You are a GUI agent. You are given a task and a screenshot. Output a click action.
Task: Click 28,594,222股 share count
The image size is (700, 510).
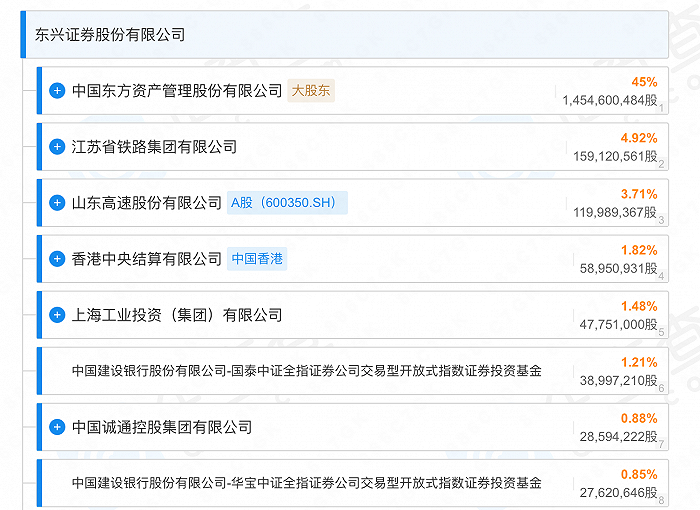point(619,436)
